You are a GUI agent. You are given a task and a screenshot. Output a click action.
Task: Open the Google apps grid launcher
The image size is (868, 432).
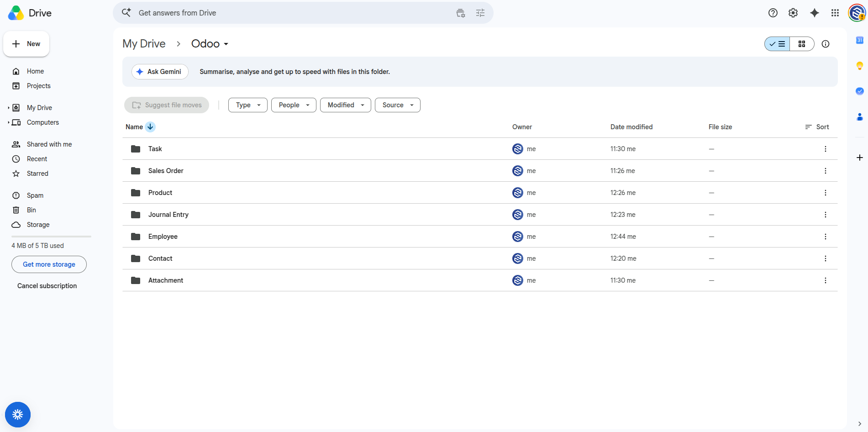click(835, 13)
